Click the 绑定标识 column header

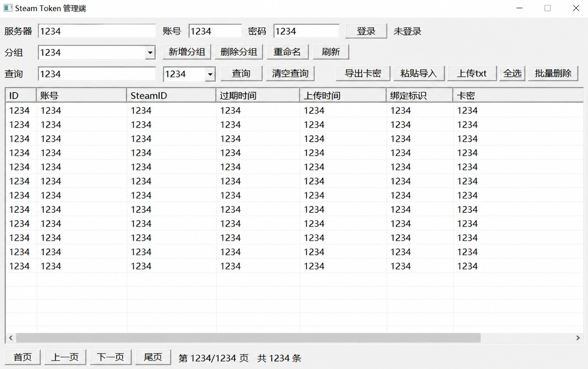[419, 96]
